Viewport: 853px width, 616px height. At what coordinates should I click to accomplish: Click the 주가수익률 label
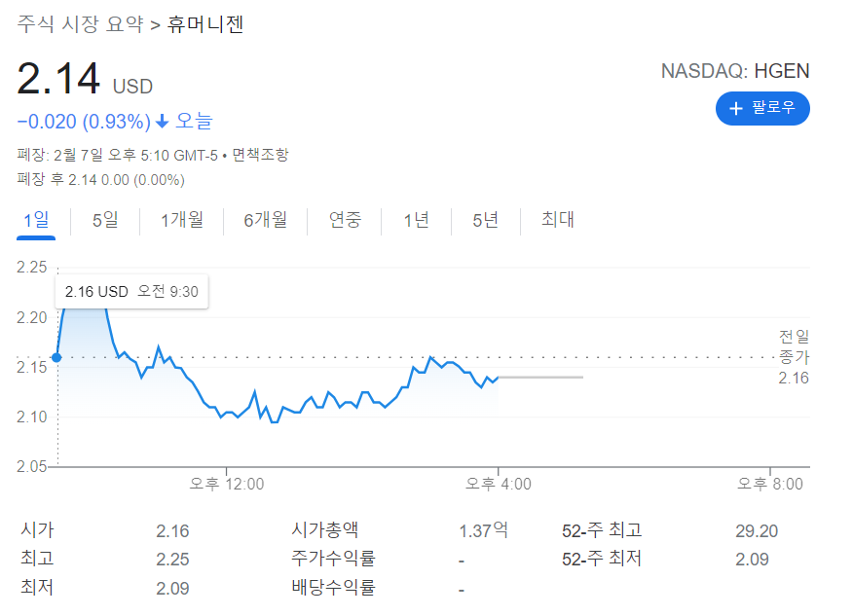pos(333,559)
